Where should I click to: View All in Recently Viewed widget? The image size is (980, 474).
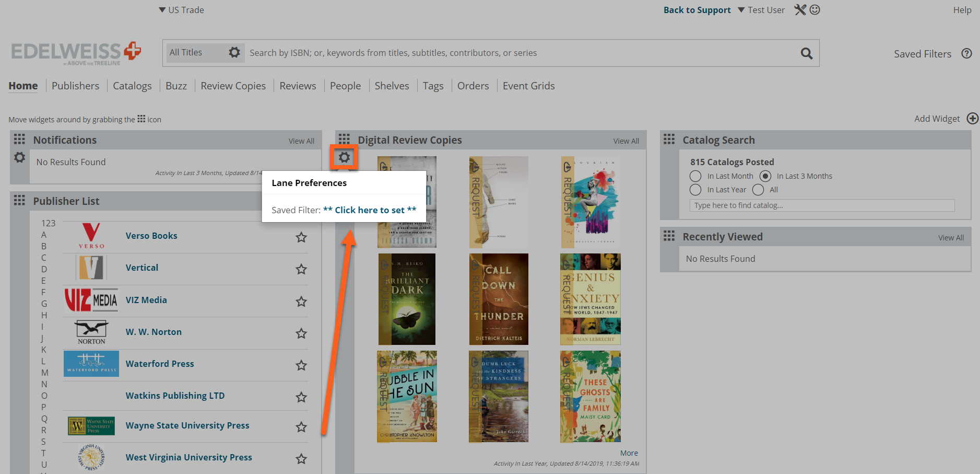[x=951, y=238]
